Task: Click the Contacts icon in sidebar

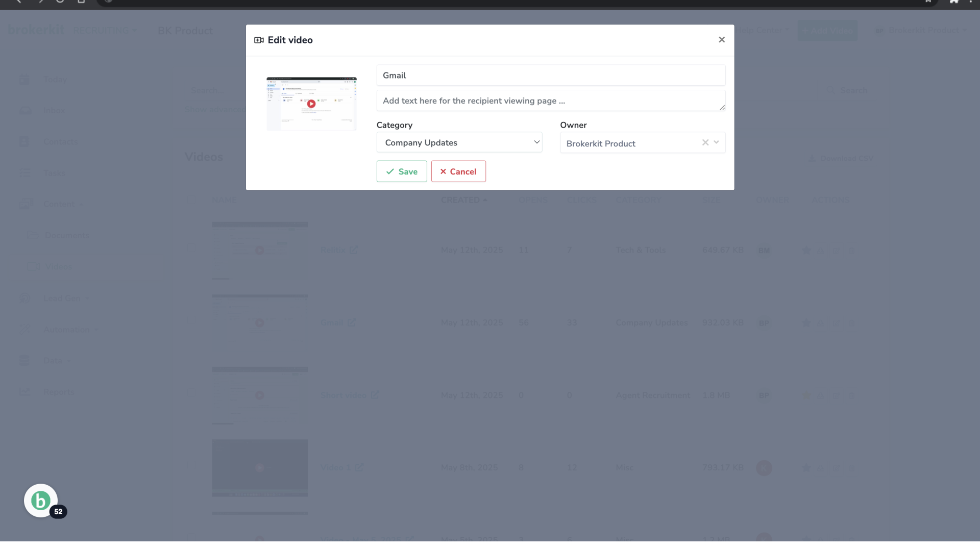Action: point(24,142)
